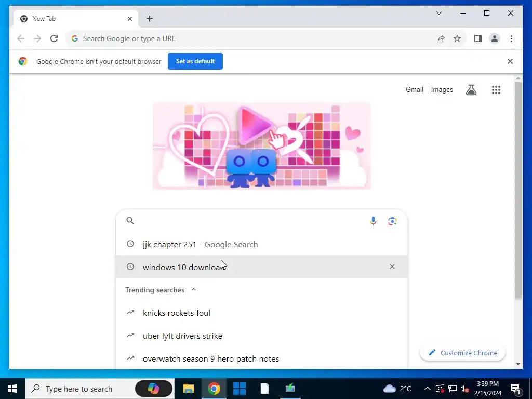Click the scrollbar down arrow
The height and width of the screenshot is (399, 532).
[x=518, y=364]
